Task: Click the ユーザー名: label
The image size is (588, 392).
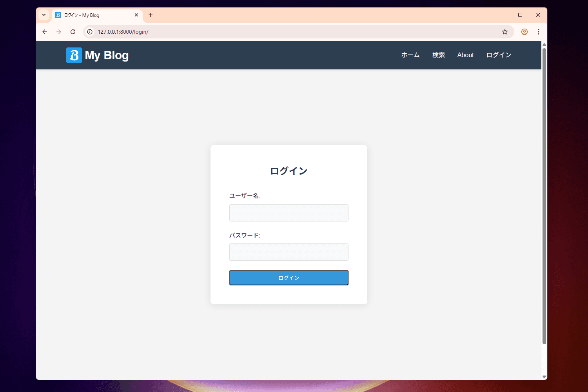Action: coord(245,196)
